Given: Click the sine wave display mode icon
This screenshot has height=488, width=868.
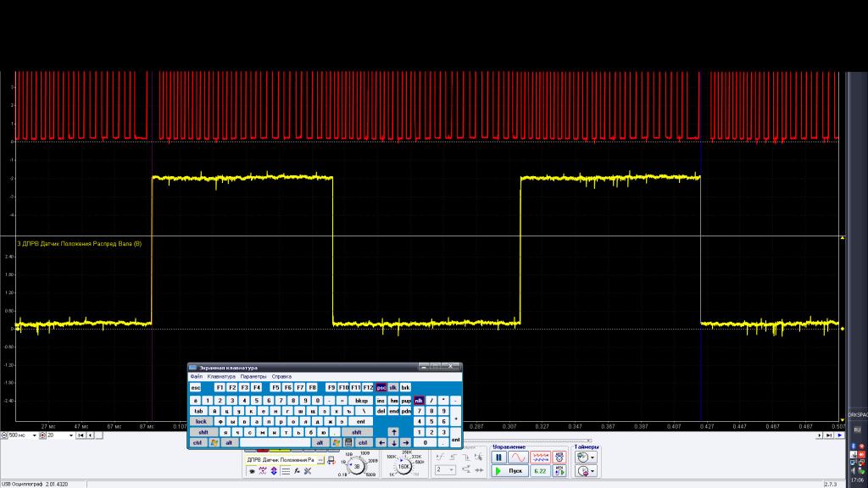Looking at the screenshot, I should point(518,457).
